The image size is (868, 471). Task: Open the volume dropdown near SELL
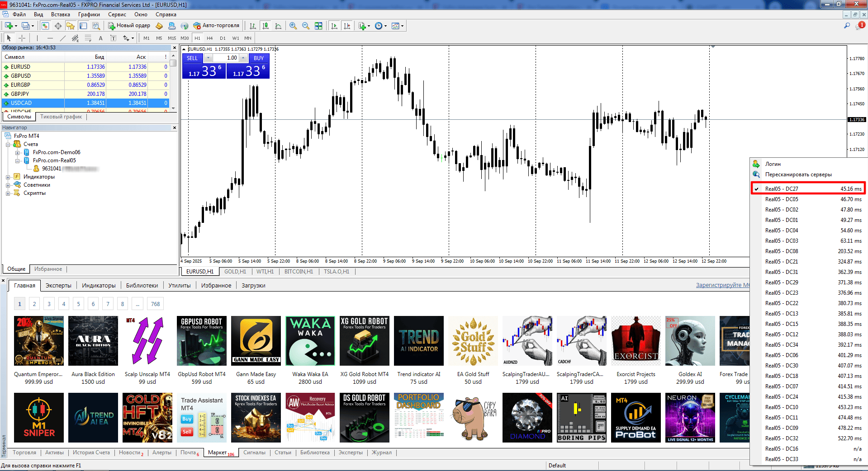pyautogui.click(x=208, y=58)
